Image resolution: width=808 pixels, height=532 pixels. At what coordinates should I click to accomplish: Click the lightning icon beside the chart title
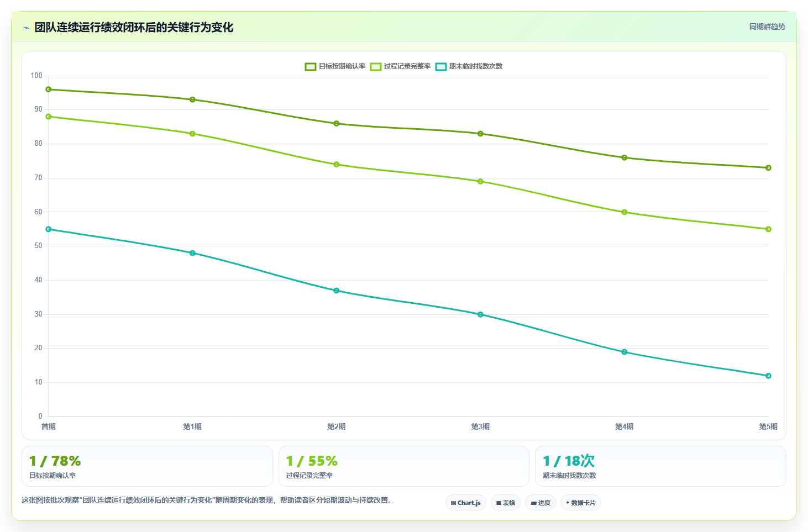[x=26, y=28]
